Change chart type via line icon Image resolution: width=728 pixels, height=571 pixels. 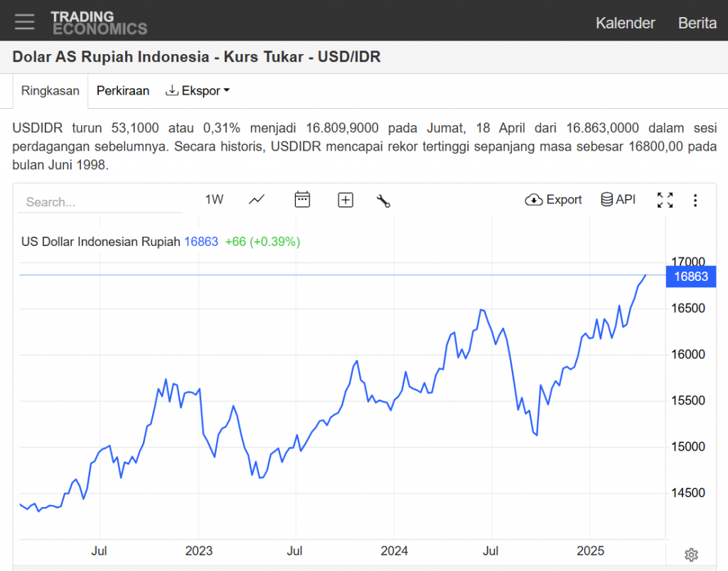click(257, 200)
